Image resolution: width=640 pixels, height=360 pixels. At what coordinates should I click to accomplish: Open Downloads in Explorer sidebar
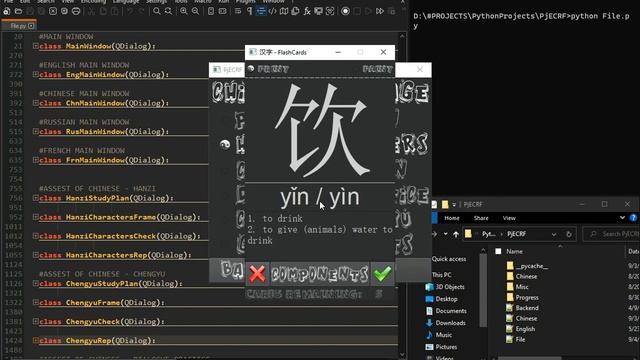point(445,323)
